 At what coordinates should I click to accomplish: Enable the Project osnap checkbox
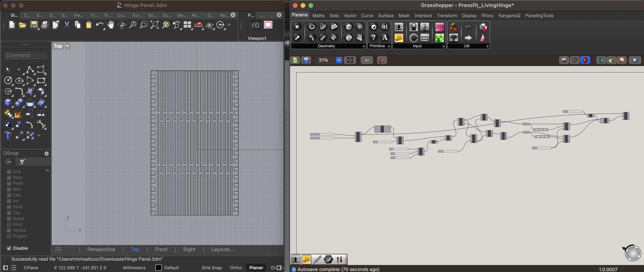coord(9,236)
